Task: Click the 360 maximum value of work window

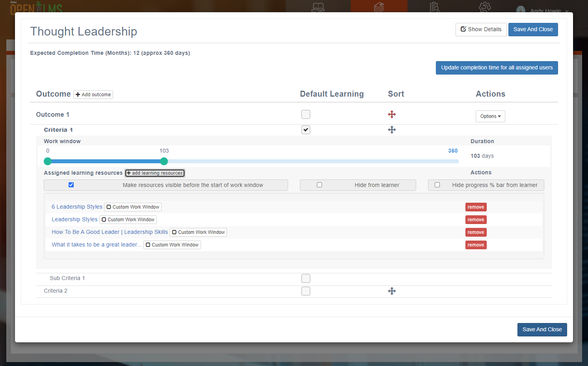Action: (x=453, y=151)
